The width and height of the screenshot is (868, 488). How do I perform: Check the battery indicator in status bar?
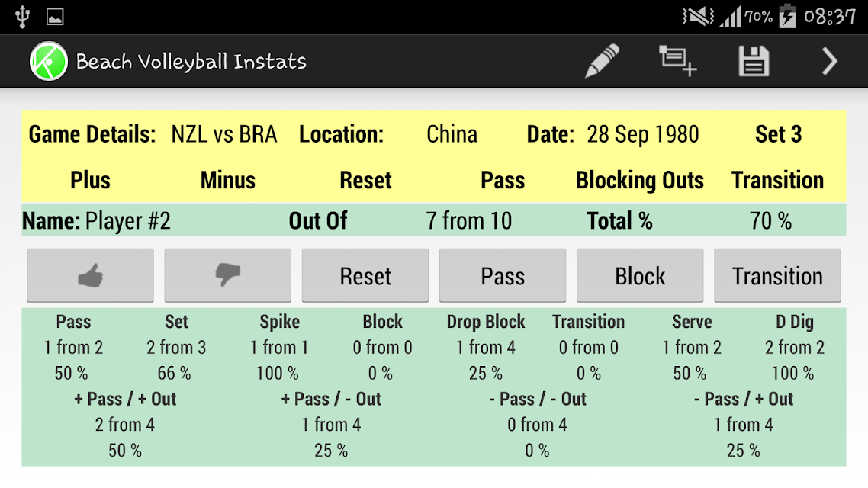786,16
